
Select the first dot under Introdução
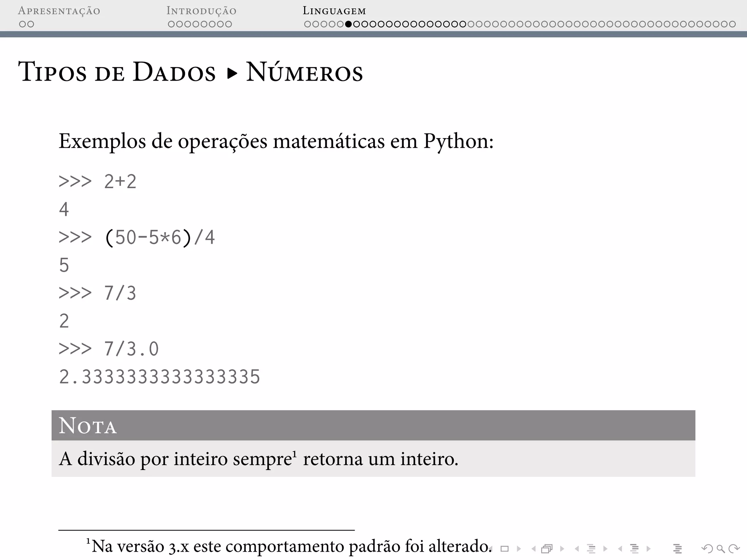[171, 24]
